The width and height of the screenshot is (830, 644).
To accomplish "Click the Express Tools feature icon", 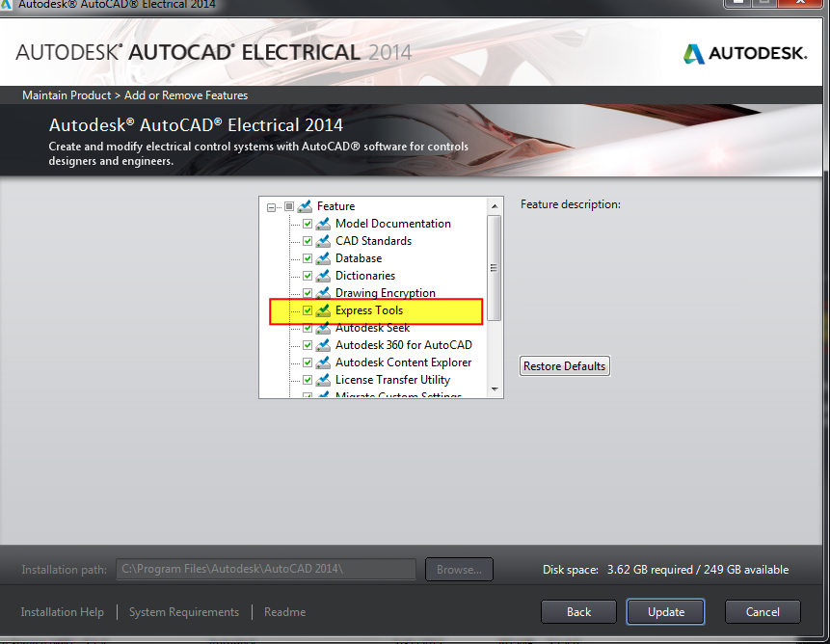I will click(x=323, y=310).
